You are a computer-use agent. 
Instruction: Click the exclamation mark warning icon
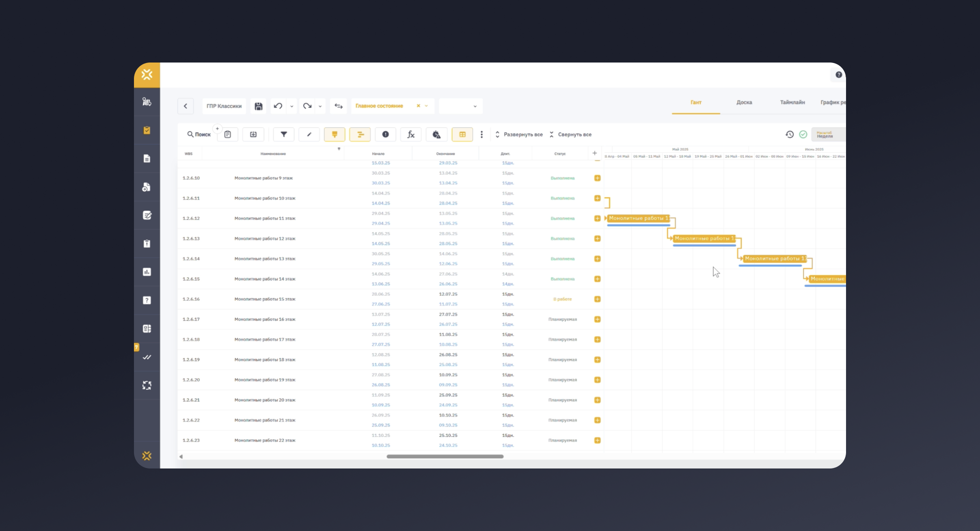click(385, 134)
